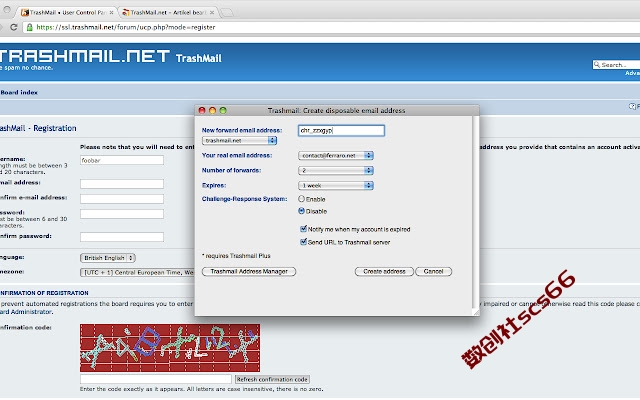Viewport: 640px width, 400px height.
Task: Open the real email address dropdown
Action: pyautogui.click(x=336, y=156)
